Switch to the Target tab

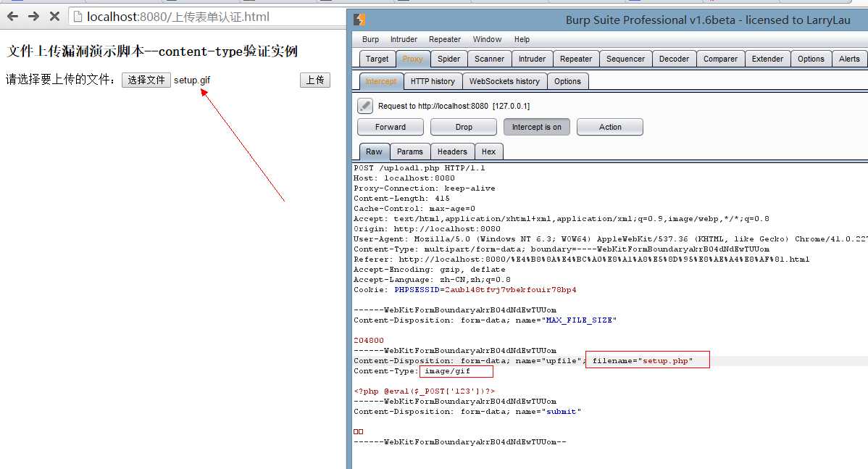pos(377,59)
